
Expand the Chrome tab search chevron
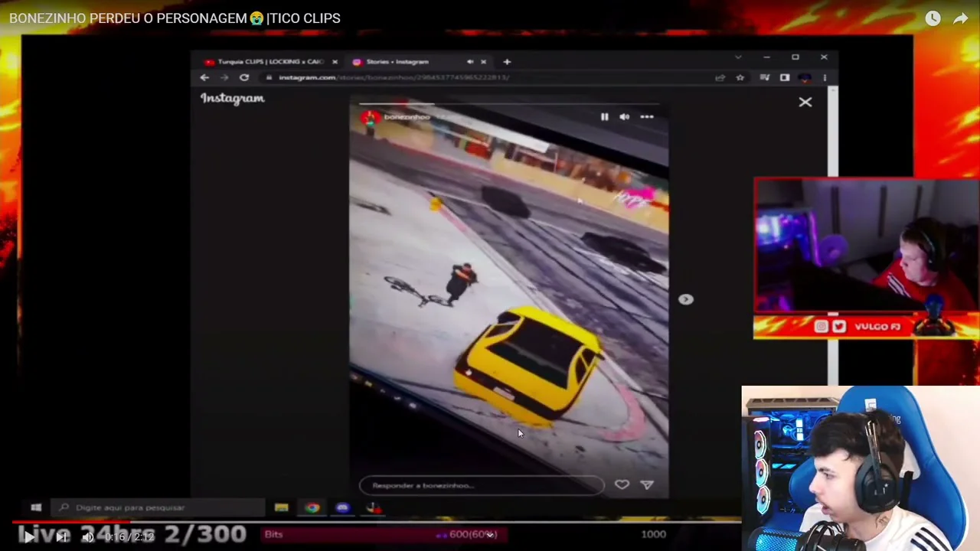(738, 57)
